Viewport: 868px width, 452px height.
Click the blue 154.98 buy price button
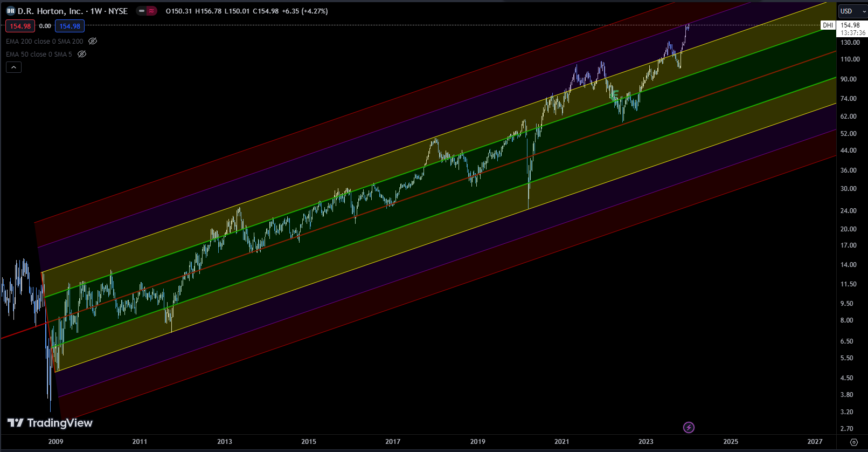tap(70, 26)
